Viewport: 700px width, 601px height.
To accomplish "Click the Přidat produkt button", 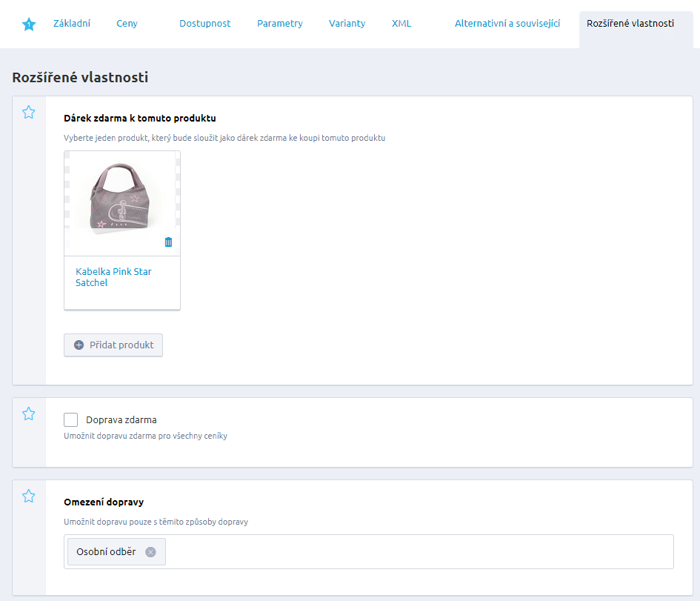I will coord(113,345).
